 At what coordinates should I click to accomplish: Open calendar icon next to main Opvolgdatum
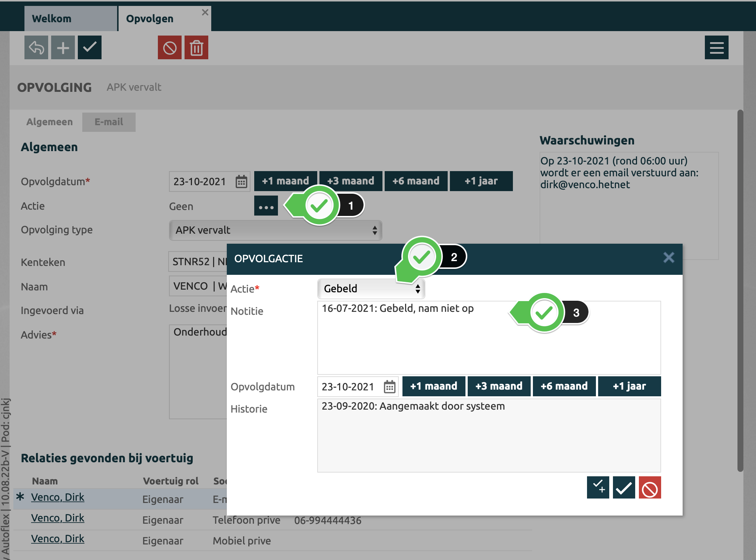[241, 181]
